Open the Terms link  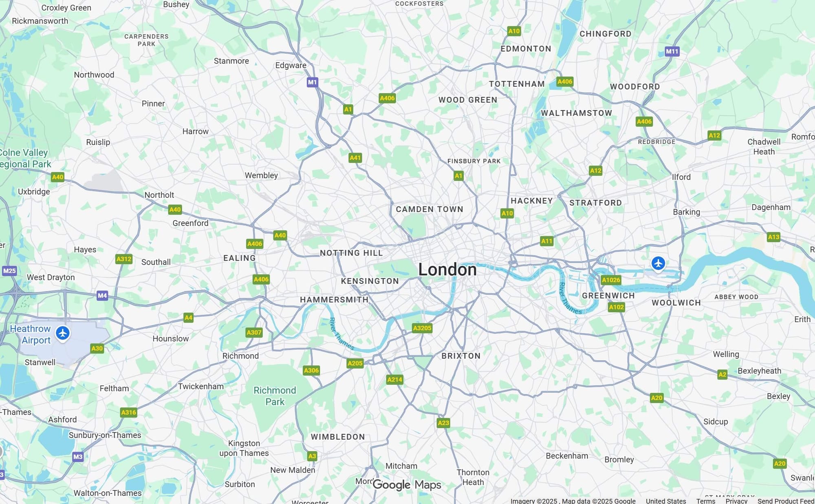[705, 501]
